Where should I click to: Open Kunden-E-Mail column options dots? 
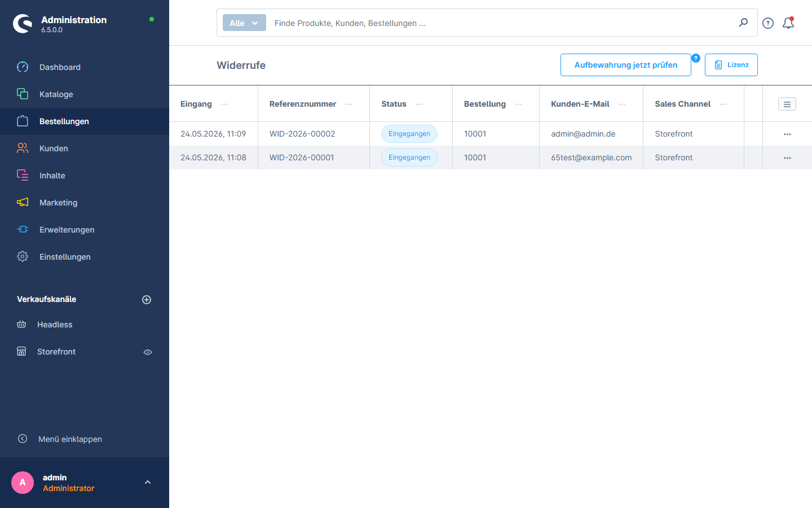(622, 104)
